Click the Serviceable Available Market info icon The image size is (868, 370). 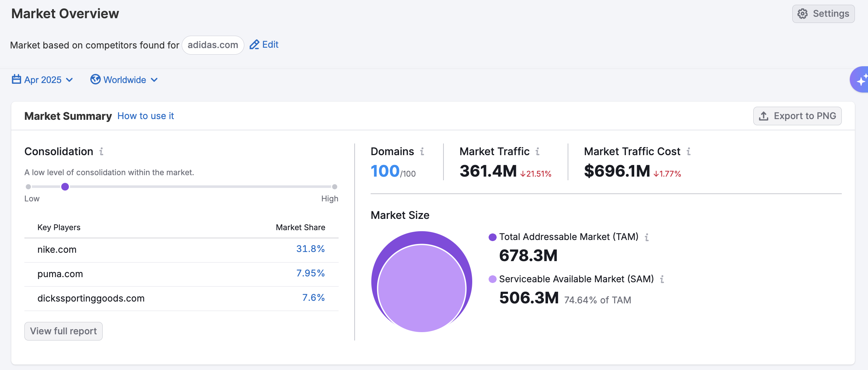[662, 279]
